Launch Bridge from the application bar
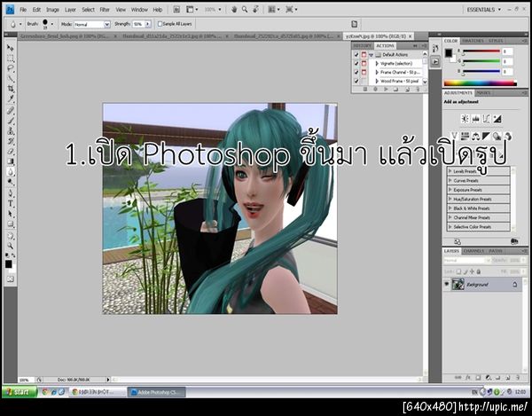The width and height of the screenshot is (532, 416). click(x=176, y=10)
